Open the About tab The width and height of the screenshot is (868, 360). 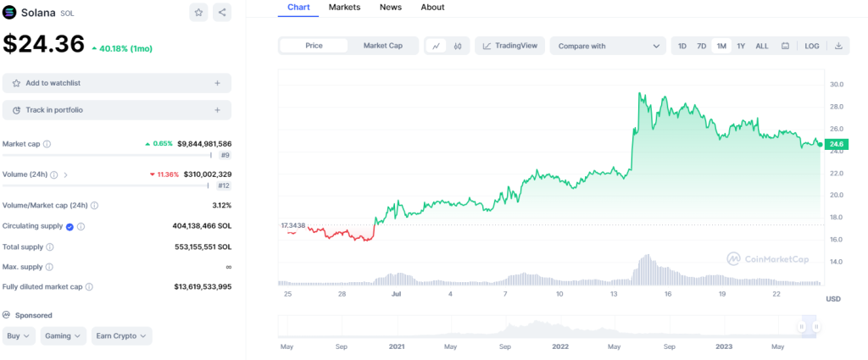[x=432, y=7]
